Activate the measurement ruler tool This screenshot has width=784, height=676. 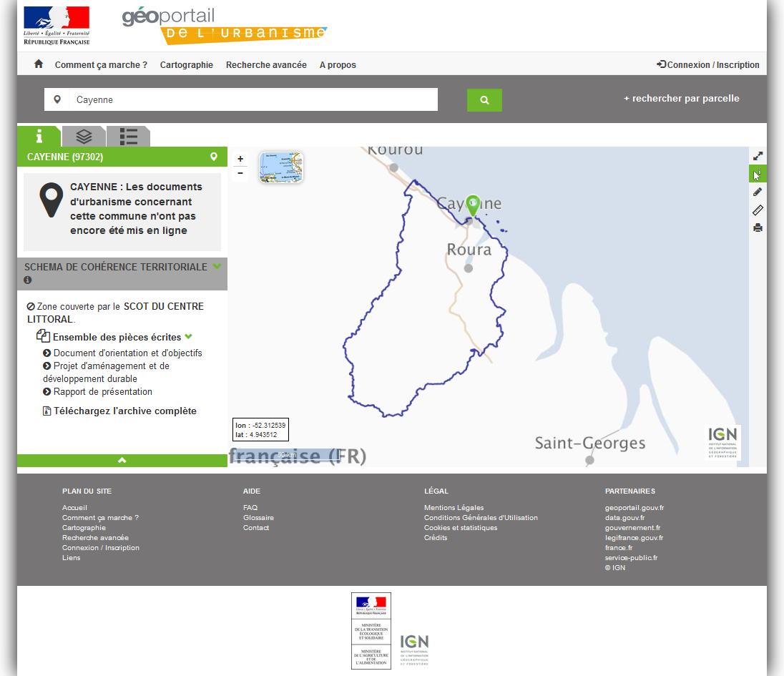point(758,210)
